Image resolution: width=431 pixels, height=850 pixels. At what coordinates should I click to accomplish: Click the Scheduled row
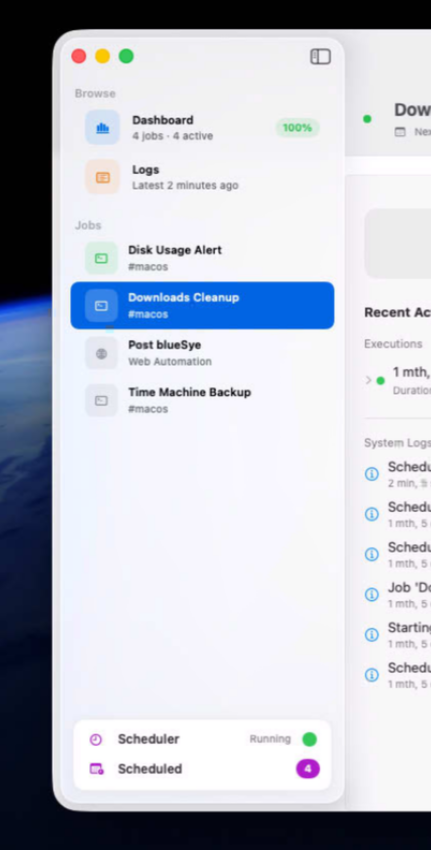(202, 769)
